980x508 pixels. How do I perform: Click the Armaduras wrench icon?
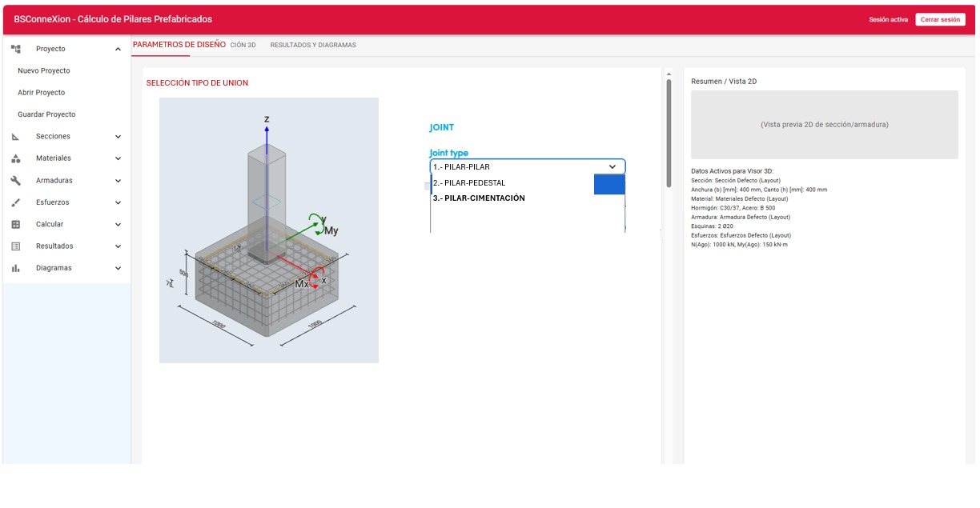(15, 181)
